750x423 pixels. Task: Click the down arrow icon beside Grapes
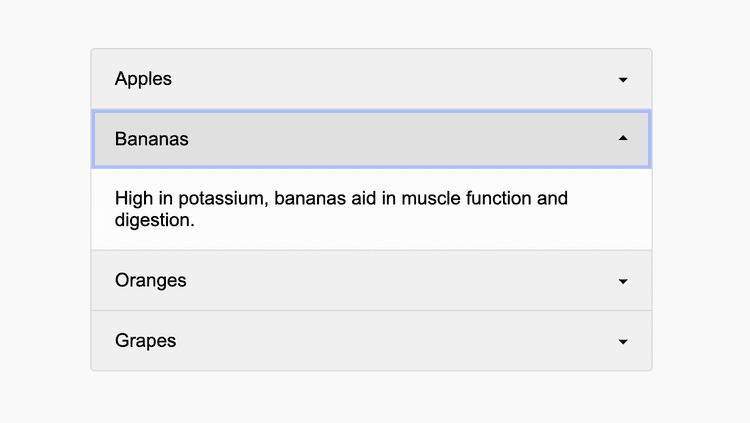coord(623,341)
